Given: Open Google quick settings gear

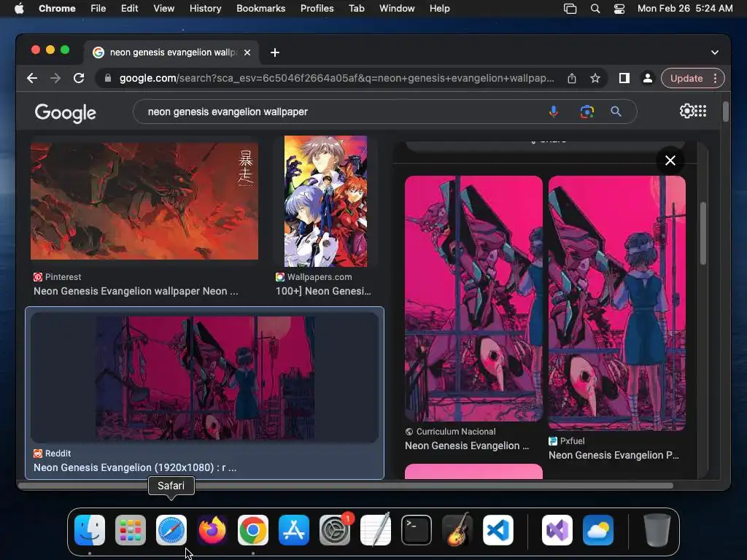Looking at the screenshot, I should coord(686,111).
